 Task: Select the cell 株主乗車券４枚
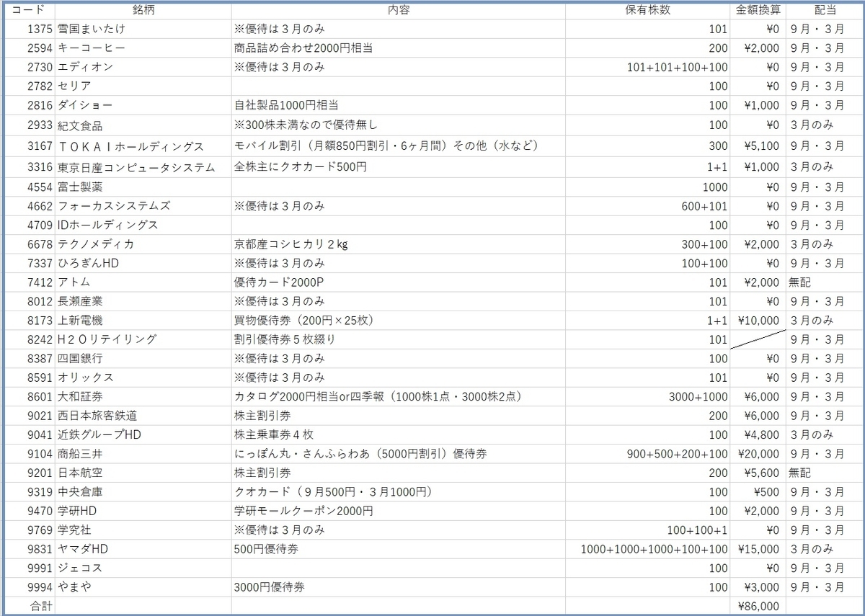pyautogui.click(x=398, y=434)
